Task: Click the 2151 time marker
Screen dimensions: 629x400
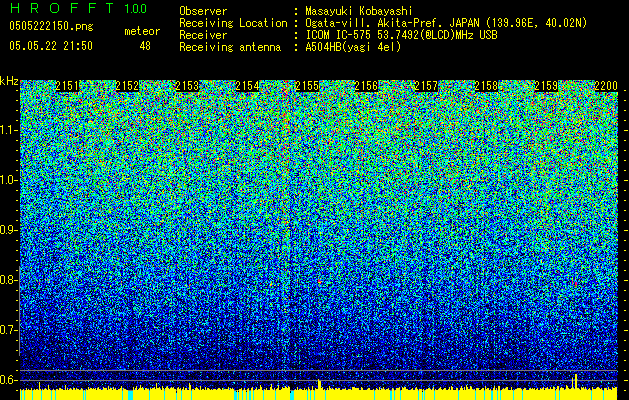Action: pos(67,86)
